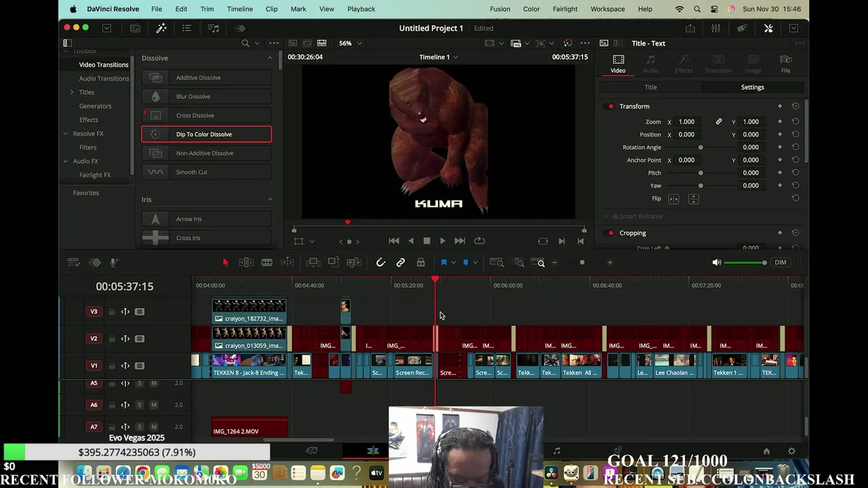Select Cross Dissolve transition
Screen dimensions: 868x488
[x=206, y=115]
